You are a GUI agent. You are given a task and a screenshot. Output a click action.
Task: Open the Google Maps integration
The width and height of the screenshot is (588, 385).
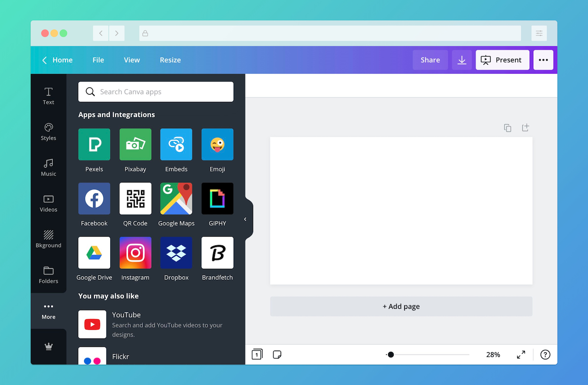tap(176, 198)
